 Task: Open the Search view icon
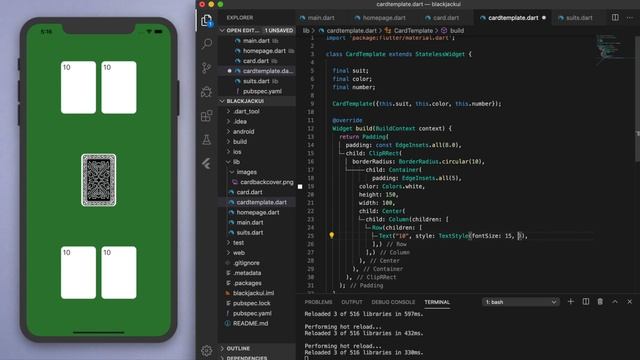[x=207, y=44]
